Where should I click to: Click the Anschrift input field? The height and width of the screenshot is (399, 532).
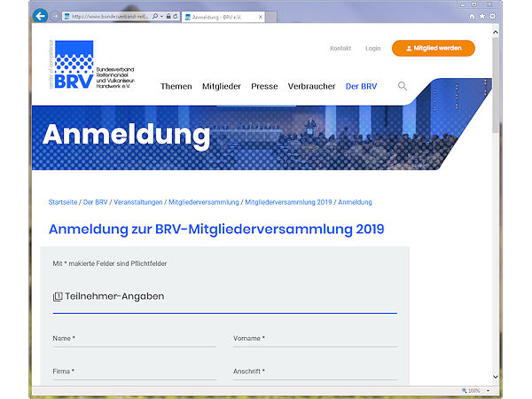point(315,372)
